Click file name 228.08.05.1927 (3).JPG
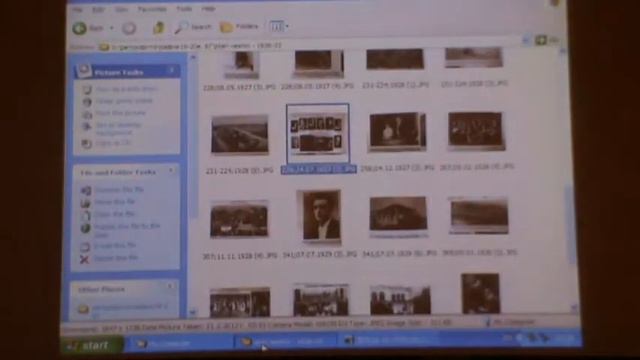 click(239, 87)
